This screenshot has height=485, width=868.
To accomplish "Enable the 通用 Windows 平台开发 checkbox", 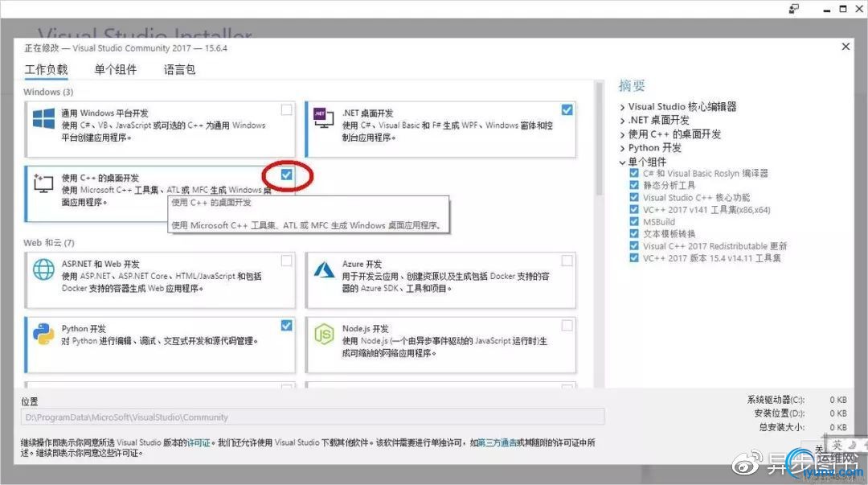I will (x=286, y=109).
